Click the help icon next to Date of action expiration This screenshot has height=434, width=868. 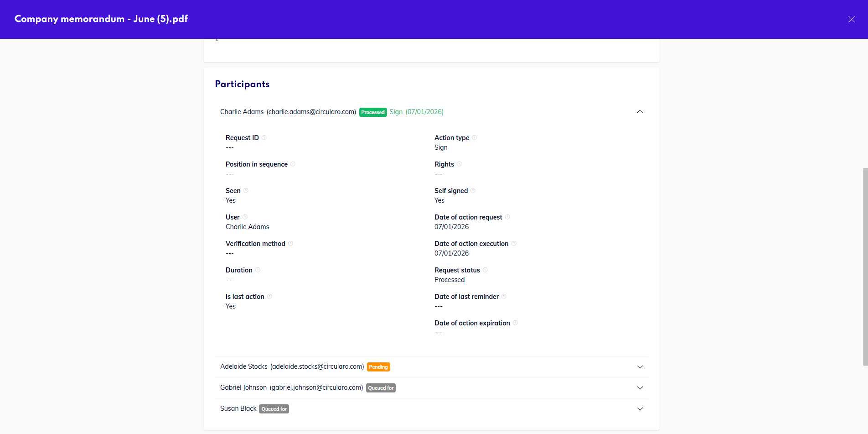(x=515, y=323)
